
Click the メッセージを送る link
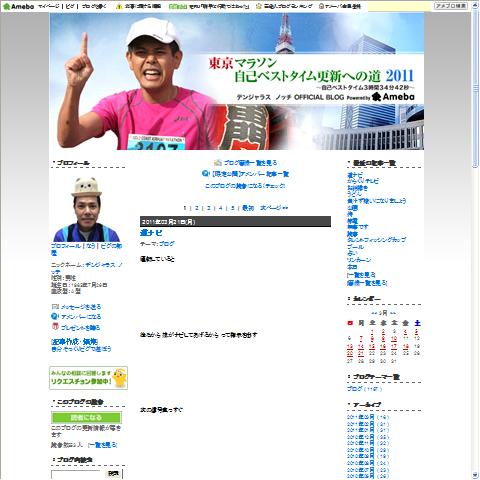[x=81, y=307]
